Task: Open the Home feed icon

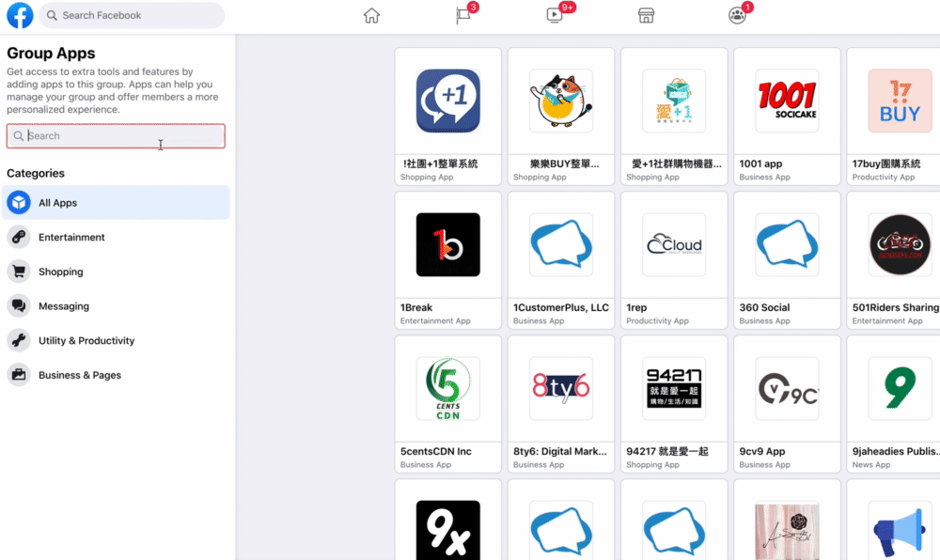Action: pos(371,15)
